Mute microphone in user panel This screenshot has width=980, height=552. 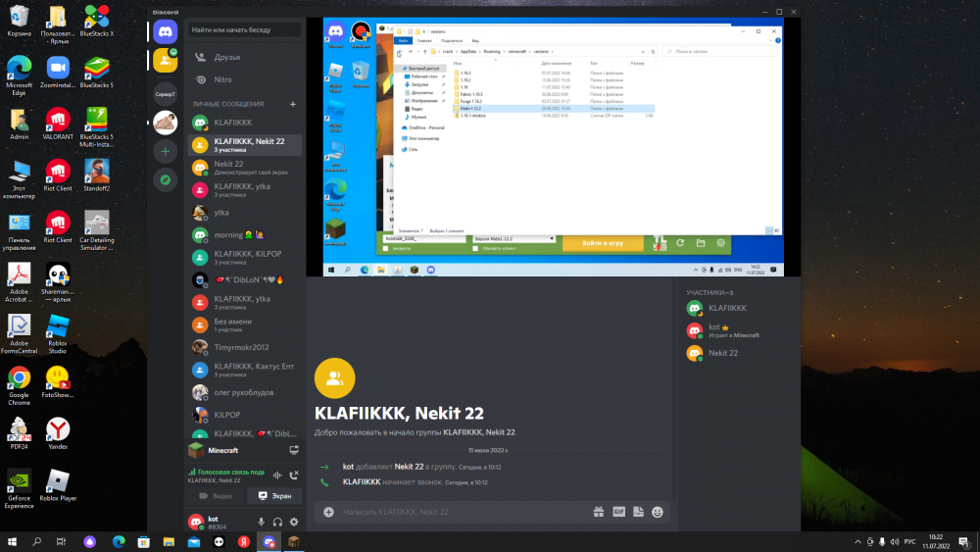click(262, 522)
